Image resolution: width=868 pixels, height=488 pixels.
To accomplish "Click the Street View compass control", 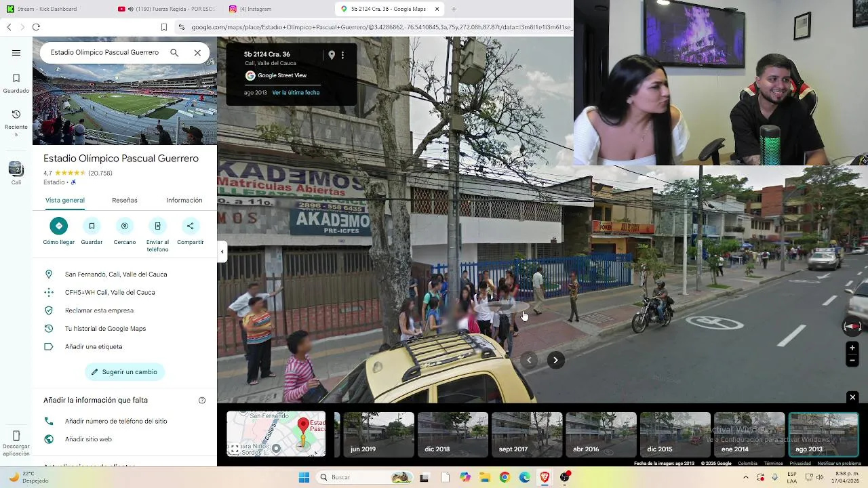I will 852,326.
